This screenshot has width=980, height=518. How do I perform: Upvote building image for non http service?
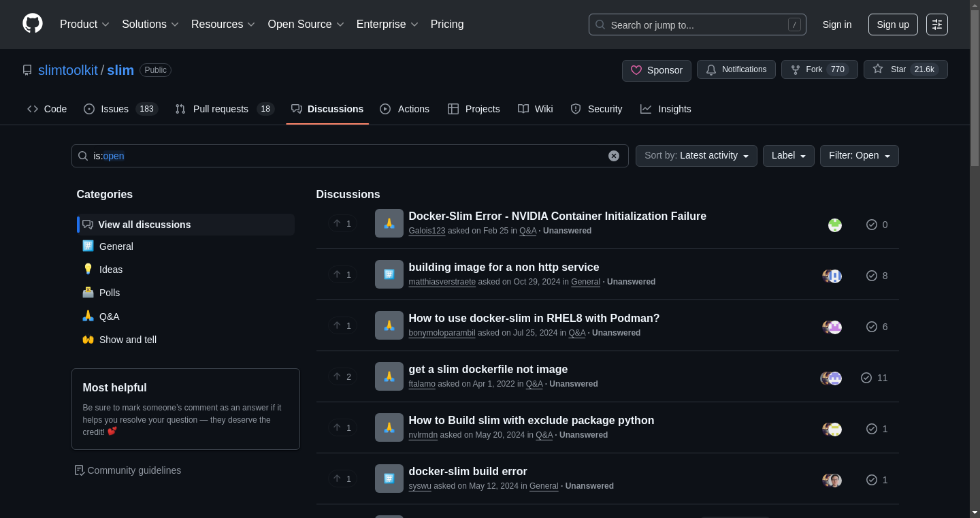click(x=342, y=274)
